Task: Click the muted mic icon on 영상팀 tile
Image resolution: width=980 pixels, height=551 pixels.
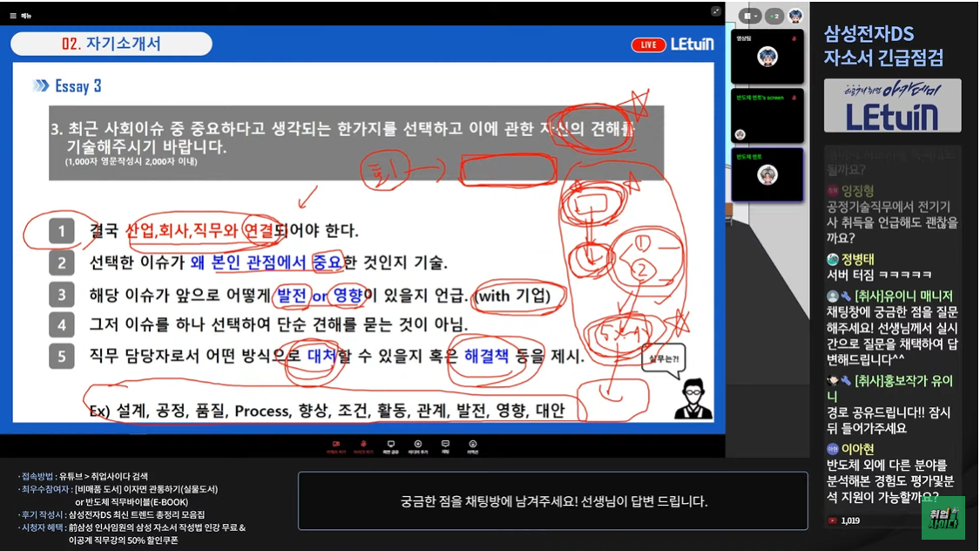Action: (x=794, y=38)
